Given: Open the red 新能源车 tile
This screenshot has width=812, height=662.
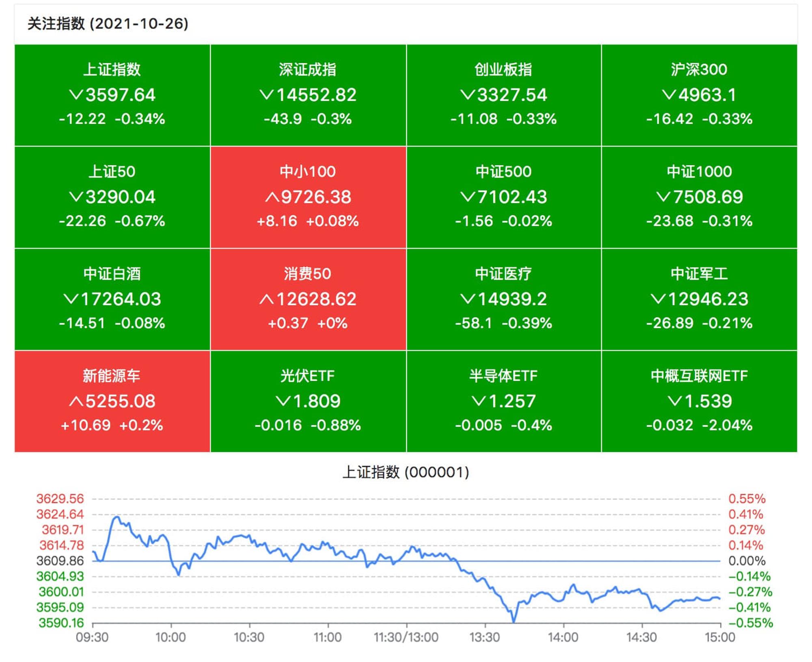Looking at the screenshot, I should [112, 402].
